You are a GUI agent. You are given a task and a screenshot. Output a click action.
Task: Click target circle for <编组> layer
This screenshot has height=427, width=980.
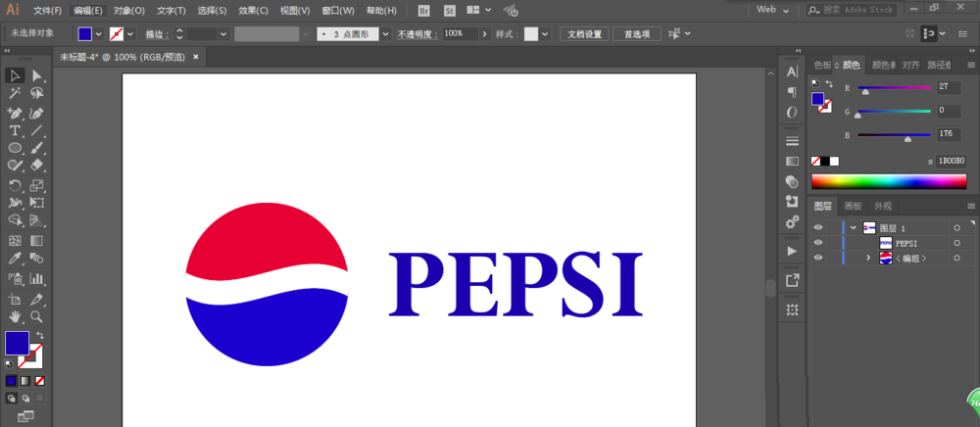(x=956, y=258)
